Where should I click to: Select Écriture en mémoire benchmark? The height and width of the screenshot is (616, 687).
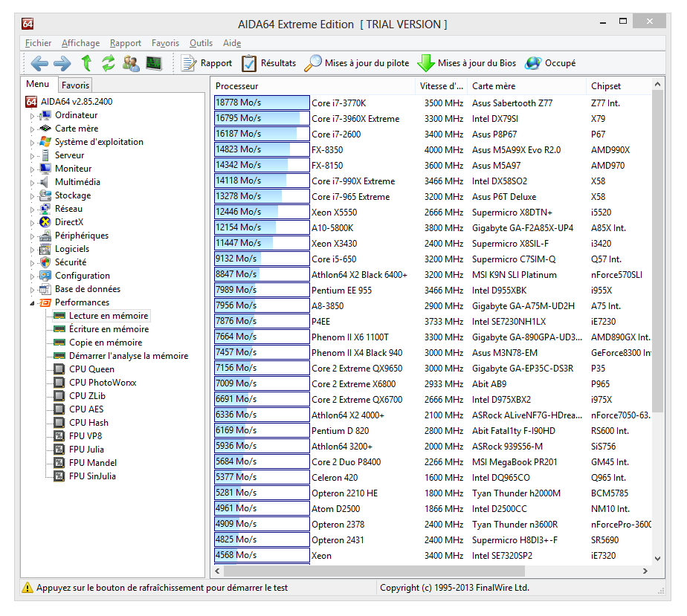pyautogui.click(x=109, y=329)
